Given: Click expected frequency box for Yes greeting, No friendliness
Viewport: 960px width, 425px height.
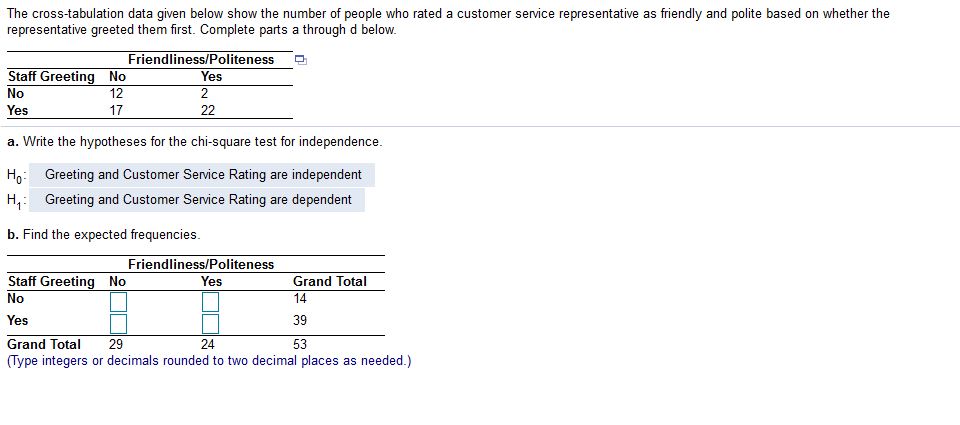Looking at the screenshot, I should point(118,323).
